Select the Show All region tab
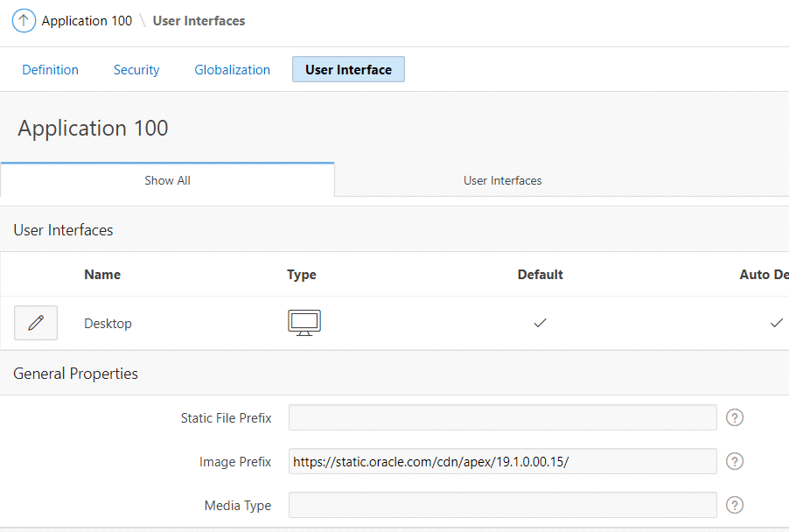 click(167, 180)
